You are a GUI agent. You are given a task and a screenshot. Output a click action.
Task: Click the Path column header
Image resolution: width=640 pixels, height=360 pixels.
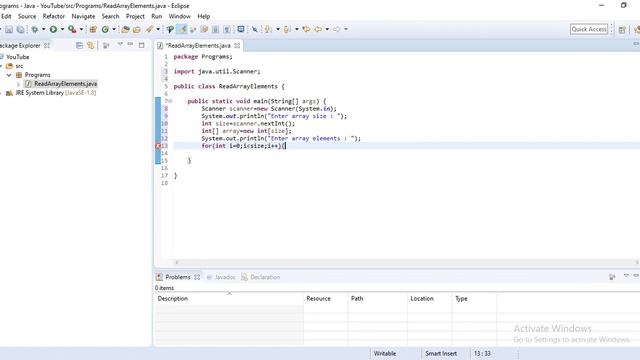(378, 299)
